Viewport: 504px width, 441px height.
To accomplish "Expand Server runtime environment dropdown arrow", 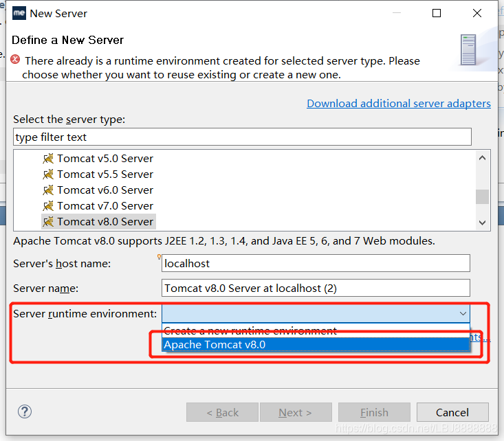I will tap(463, 313).
